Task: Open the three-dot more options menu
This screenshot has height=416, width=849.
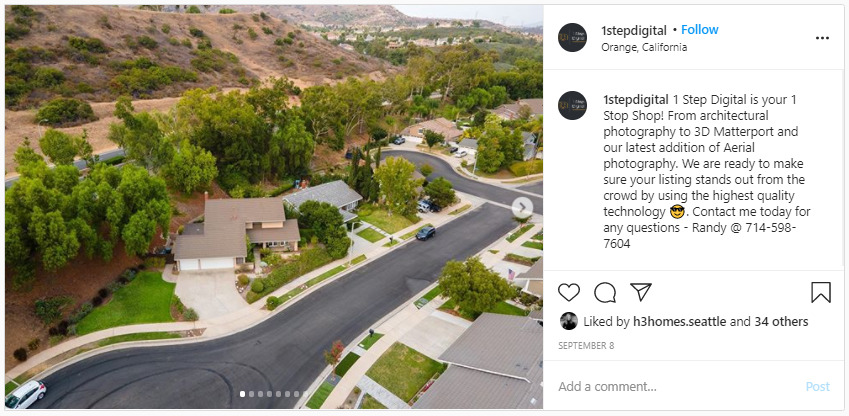Action: click(822, 38)
